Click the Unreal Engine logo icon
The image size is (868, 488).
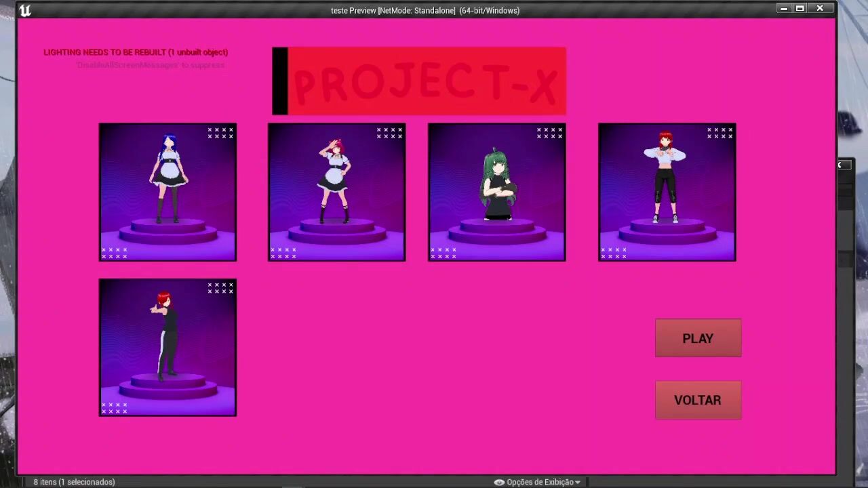pyautogui.click(x=25, y=10)
